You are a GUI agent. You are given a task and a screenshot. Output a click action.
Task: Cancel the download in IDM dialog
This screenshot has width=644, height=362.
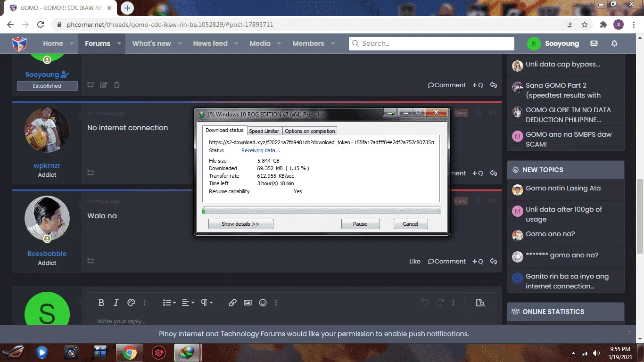410,224
